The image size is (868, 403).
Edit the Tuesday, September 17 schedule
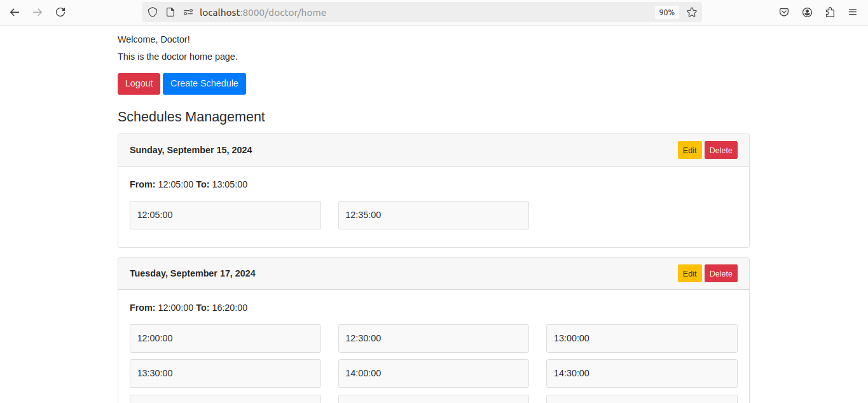[x=689, y=273]
